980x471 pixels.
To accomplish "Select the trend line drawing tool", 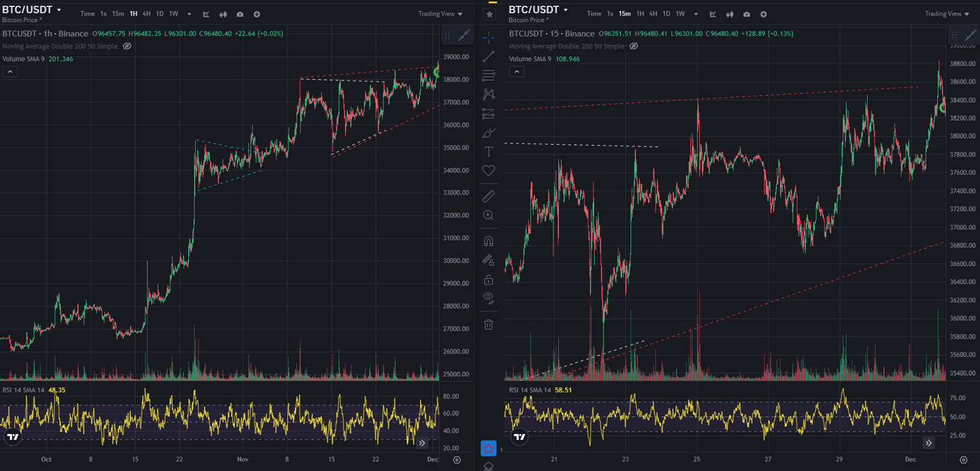I will [488, 56].
